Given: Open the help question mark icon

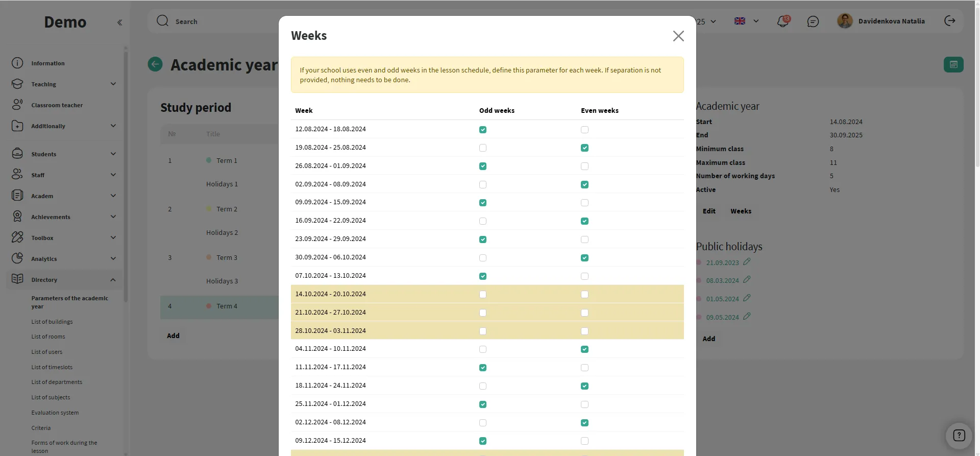Looking at the screenshot, I should click(959, 436).
